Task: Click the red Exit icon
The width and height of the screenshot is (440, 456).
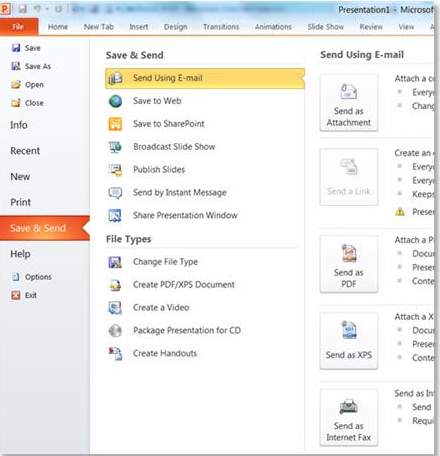Action: tap(16, 295)
